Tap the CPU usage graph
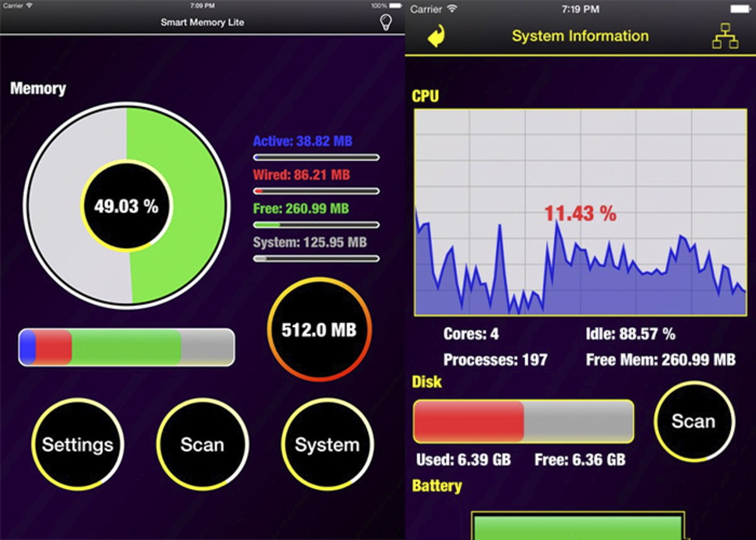The height and width of the screenshot is (540, 756). [580, 212]
